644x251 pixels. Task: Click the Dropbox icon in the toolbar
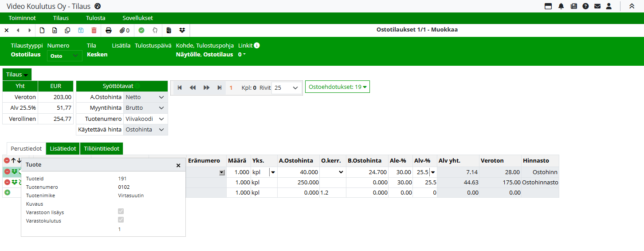point(182,30)
